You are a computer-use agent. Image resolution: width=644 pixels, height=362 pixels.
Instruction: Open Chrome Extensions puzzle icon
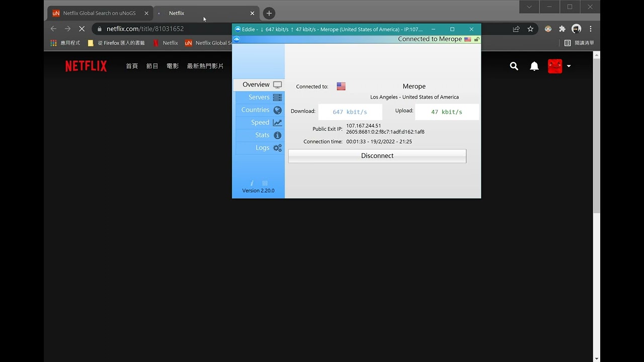[x=562, y=29]
